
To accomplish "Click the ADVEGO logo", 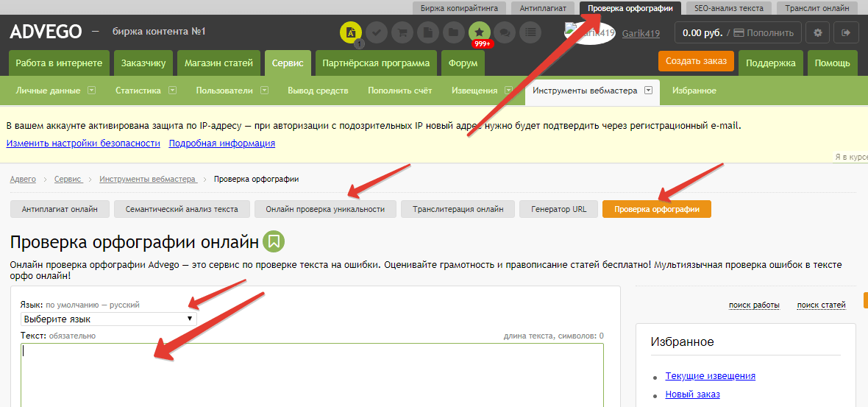I will coord(46,32).
